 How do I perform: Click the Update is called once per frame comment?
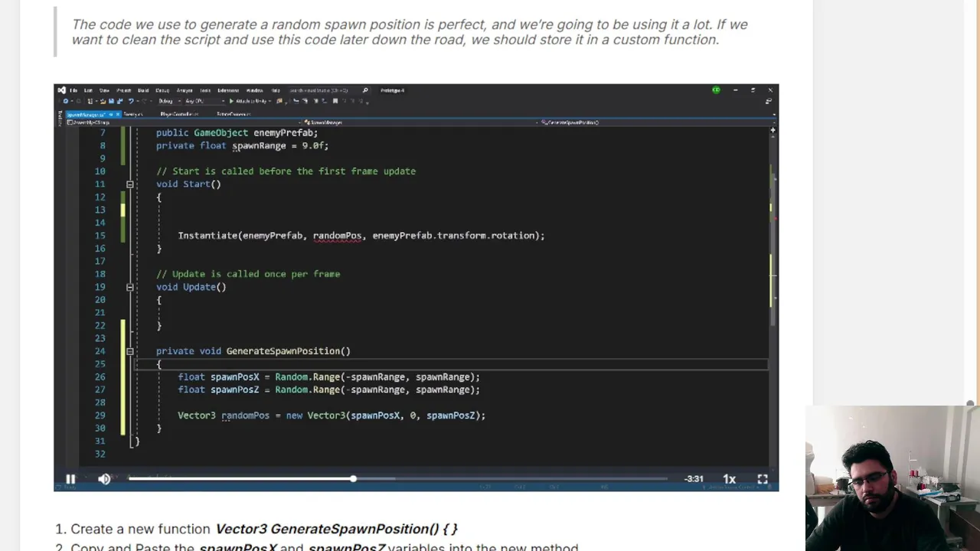point(248,274)
